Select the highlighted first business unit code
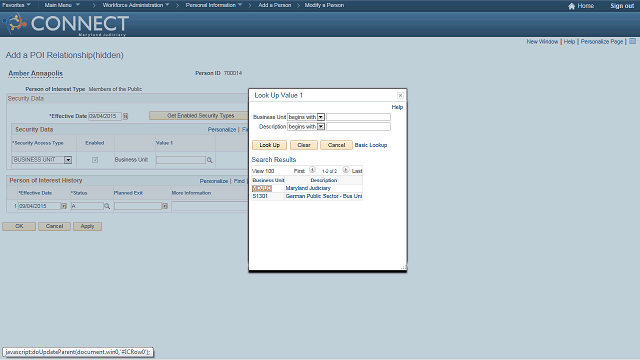The height and width of the screenshot is (360, 640). 262,188
